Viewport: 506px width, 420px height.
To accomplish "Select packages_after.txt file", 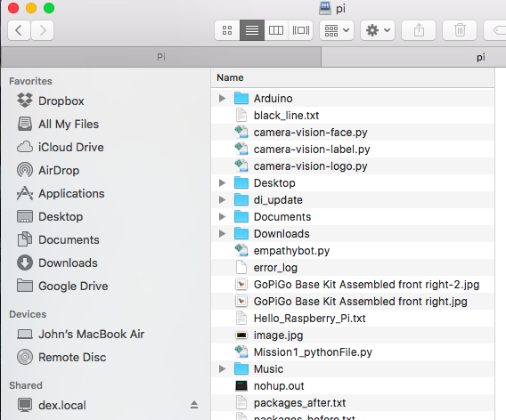I will pyautogui.click(x=353, y=402).
